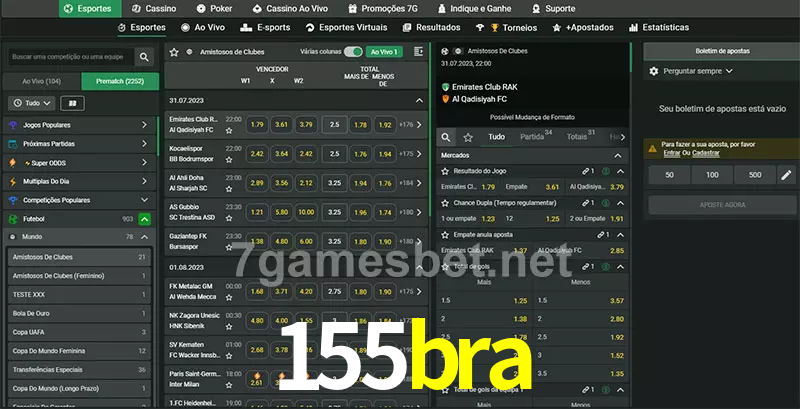
Task: Favorite the Al Ahli Doha match star
Action: (x=229, y=189)
